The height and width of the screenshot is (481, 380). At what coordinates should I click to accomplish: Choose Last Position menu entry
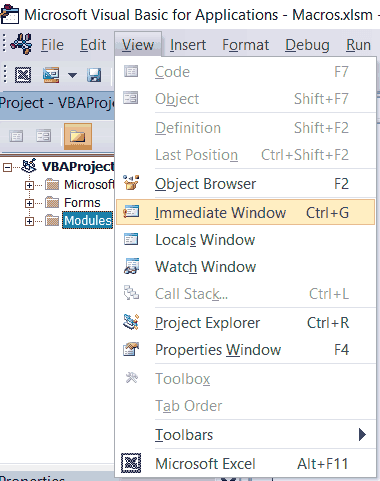point(245,155)
